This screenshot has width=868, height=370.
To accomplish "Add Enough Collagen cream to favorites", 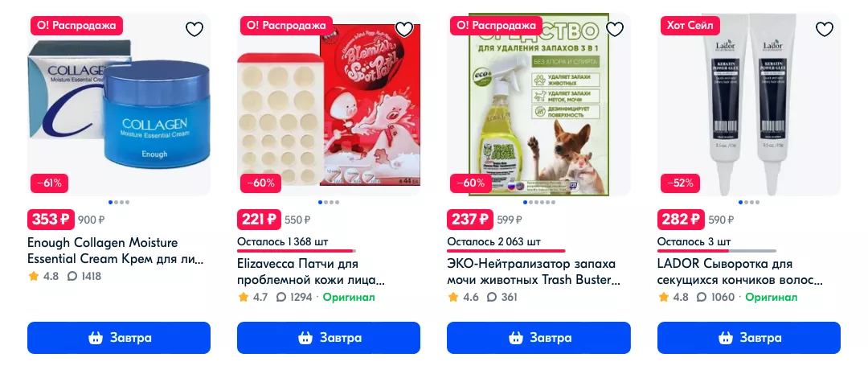I will 194,29.
